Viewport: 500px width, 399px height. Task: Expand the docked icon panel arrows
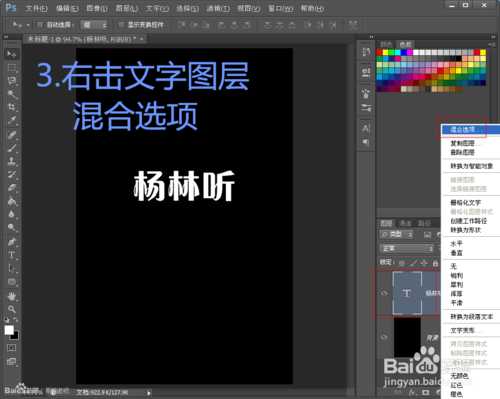pos(371,37)
